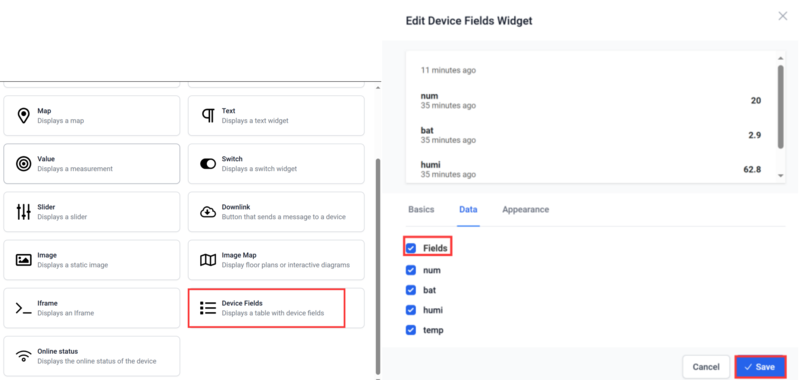Pick the Image widget picture icon

[x=23, y=260]
